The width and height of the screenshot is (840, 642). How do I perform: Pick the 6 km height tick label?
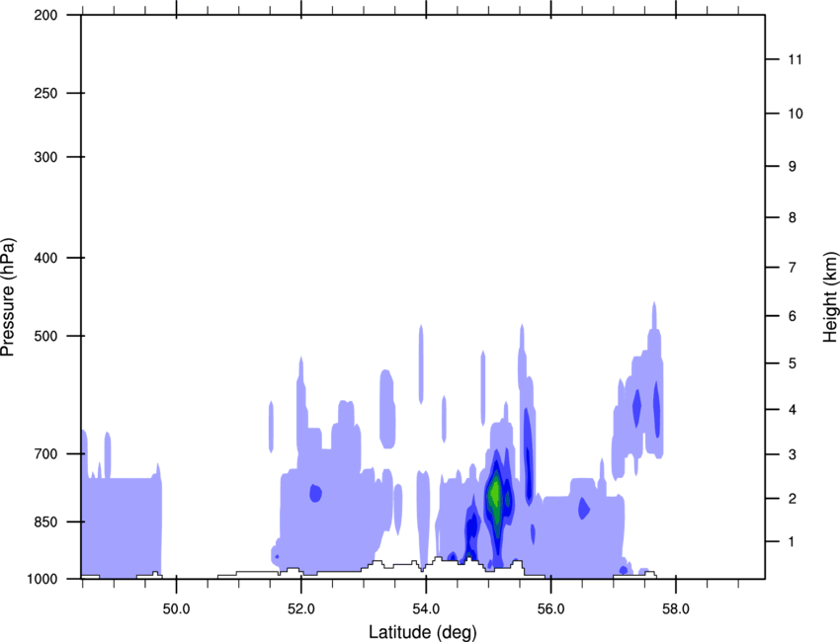pos(791,316)
